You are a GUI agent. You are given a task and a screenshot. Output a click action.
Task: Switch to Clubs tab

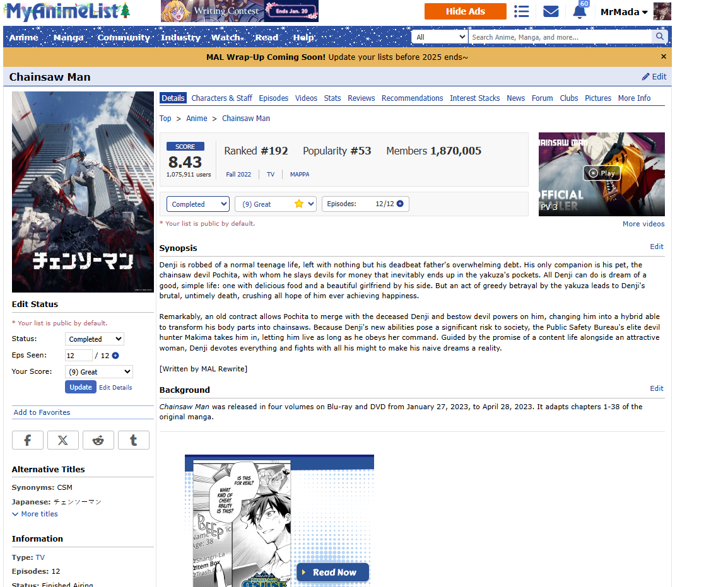pos(569,98)
